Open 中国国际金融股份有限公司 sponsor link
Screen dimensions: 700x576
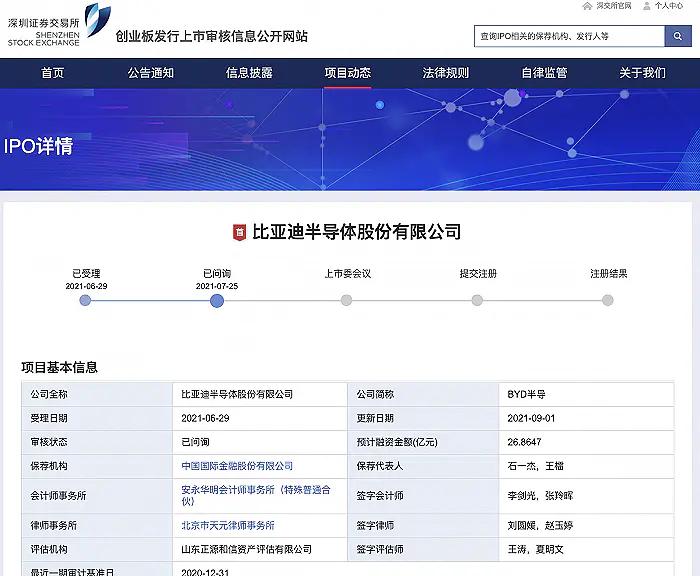pos(237,466)
